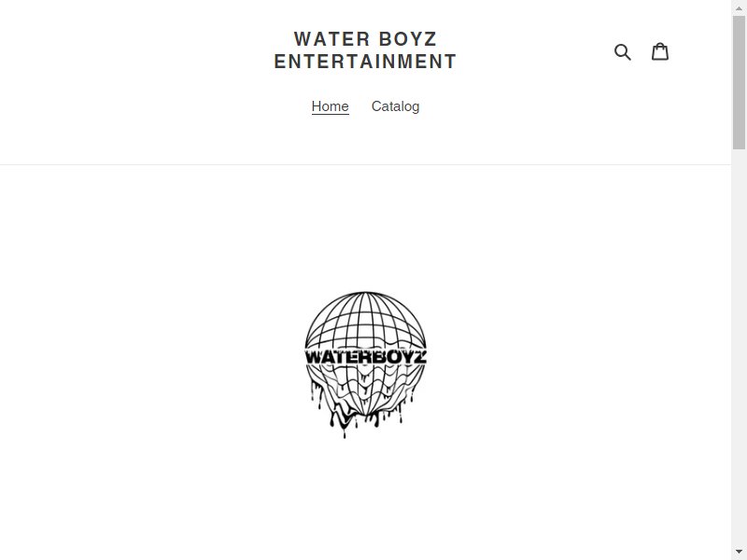Open the Catalog navigation item
The image size is (747, 560).
(x=395, y=106)
